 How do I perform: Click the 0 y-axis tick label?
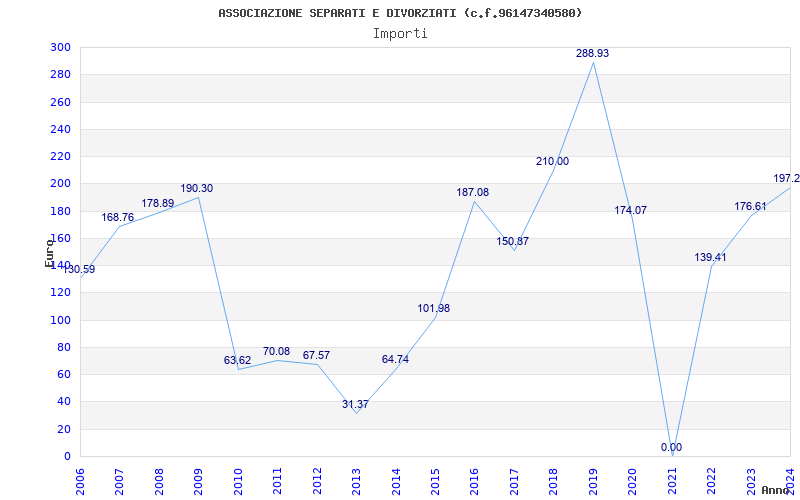click(67, 457)
